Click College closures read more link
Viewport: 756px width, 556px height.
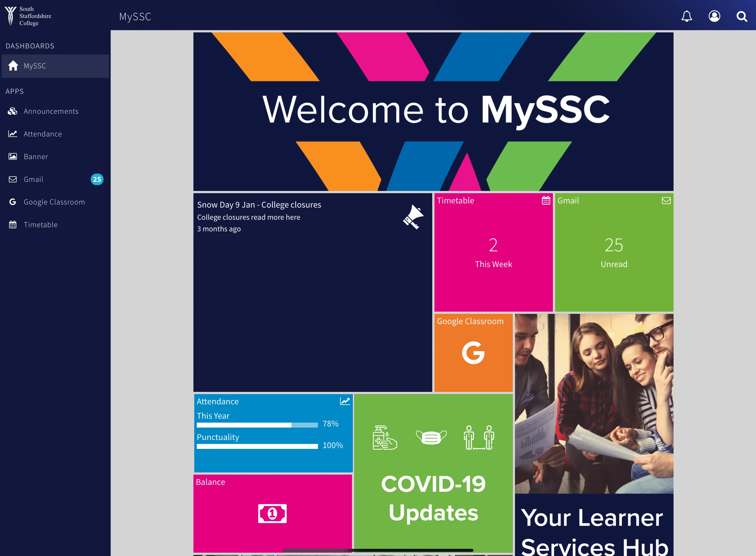coord(248,217)
